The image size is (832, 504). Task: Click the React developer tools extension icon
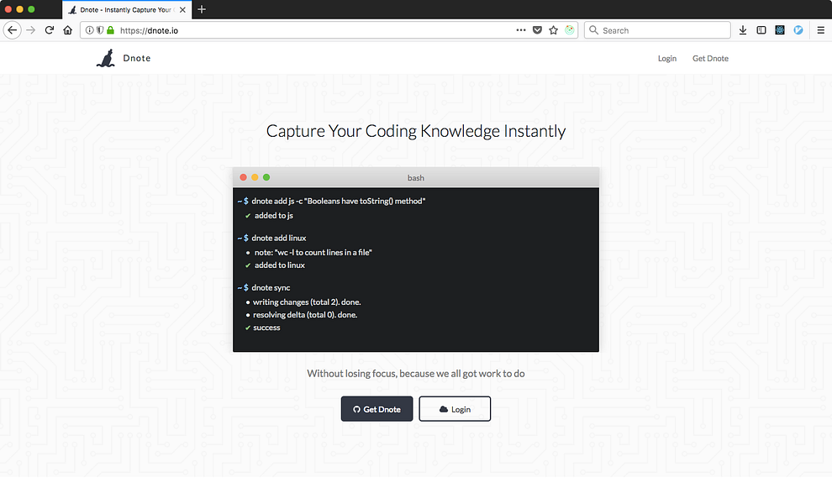[x=780, y=30]
